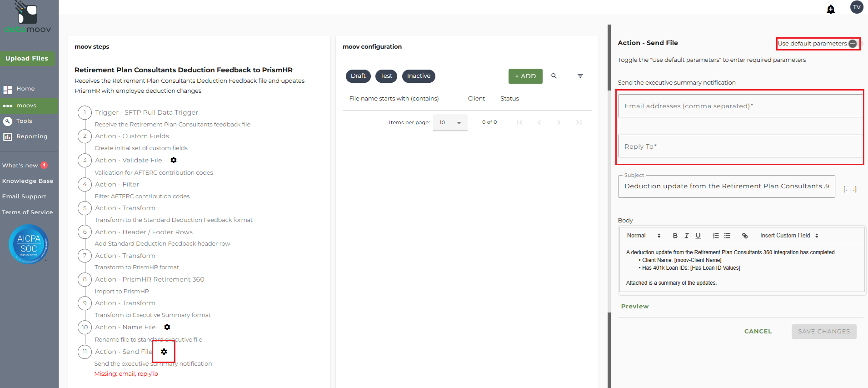Open What's new in the sidebar
868x388 pixels.
(25, 166)
